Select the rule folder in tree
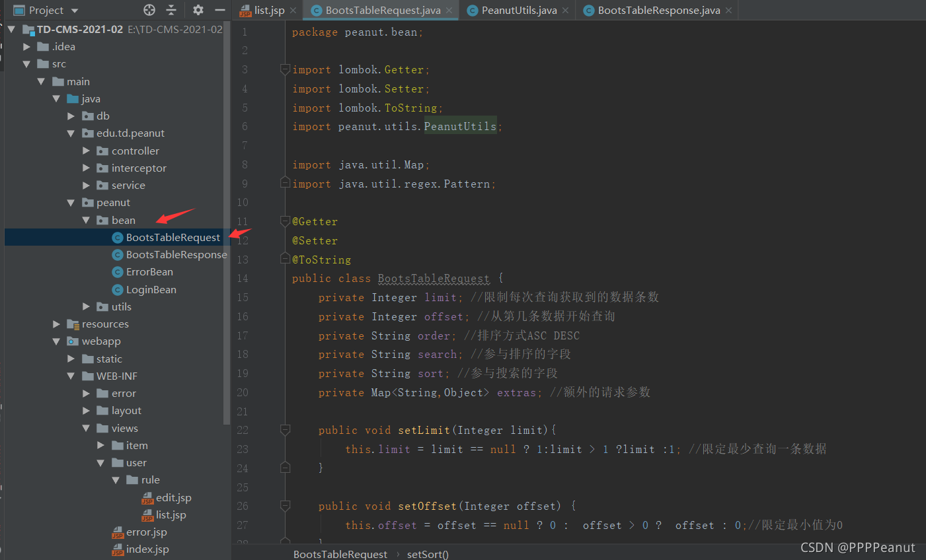 151,480
